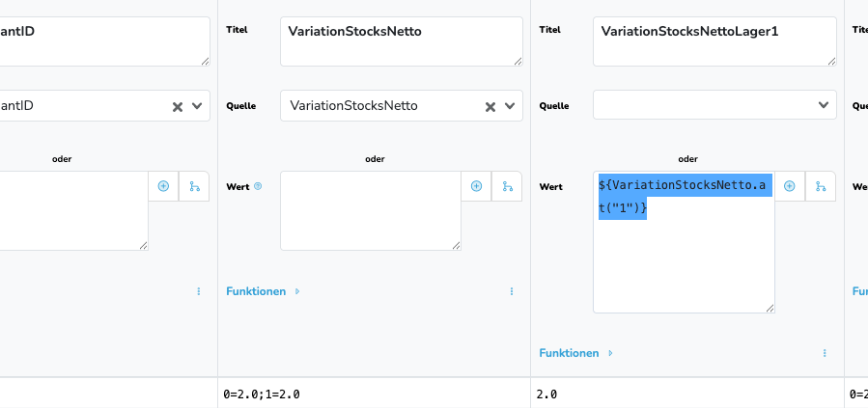Open three-dot menu in the antID column
Screen dimensions: 868x408
tap(198, 291)
